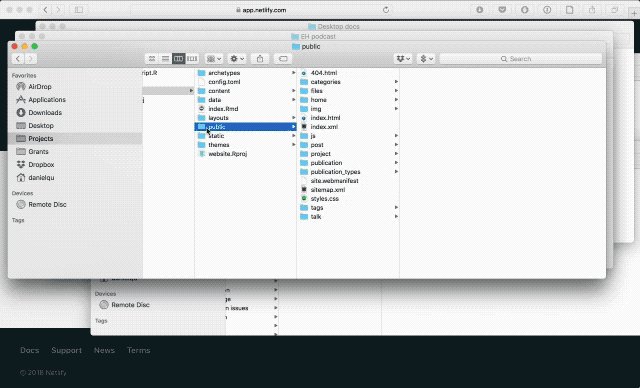The height and width of the screenshot is (388, 640).
Task: Select Remote Disc under Devices
Action: click(75, 204)
